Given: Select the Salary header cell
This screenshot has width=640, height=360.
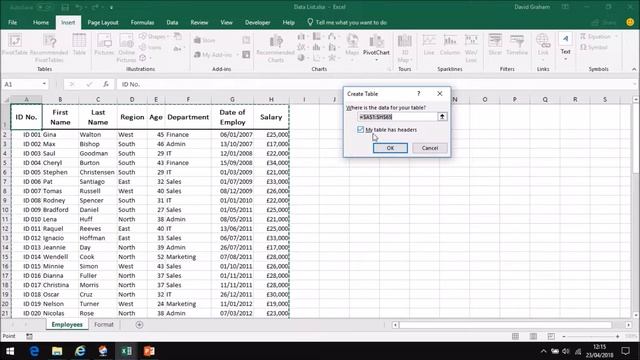Looking at the screenshot, I should point(271,117).
